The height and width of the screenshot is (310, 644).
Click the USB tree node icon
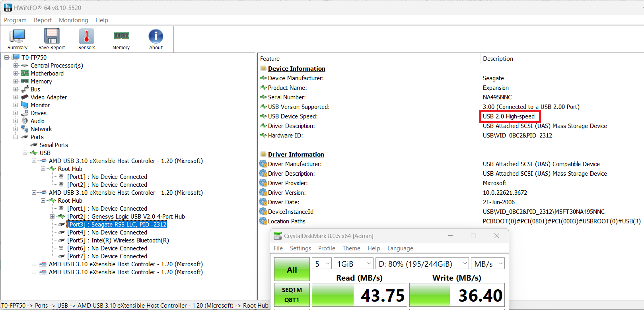pos(34,153)
